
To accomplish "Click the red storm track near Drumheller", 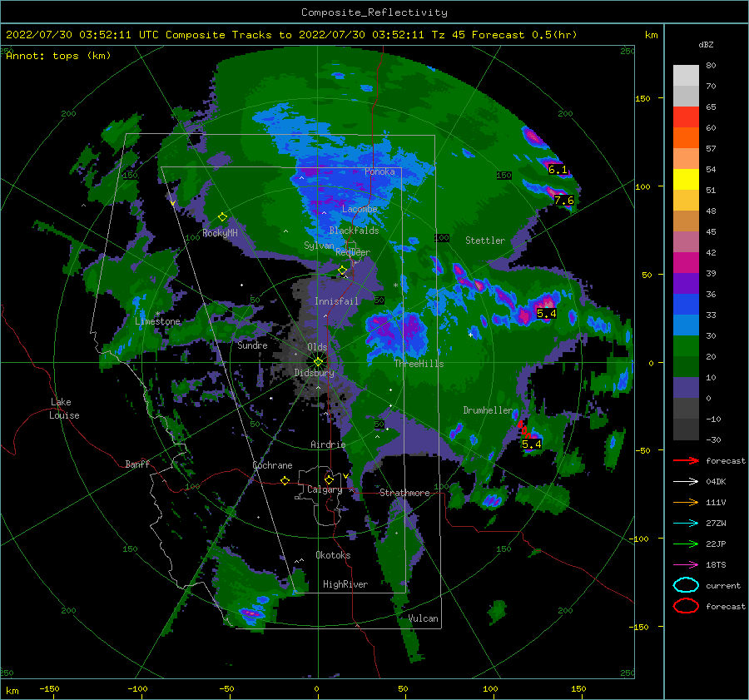I will 523,430.
